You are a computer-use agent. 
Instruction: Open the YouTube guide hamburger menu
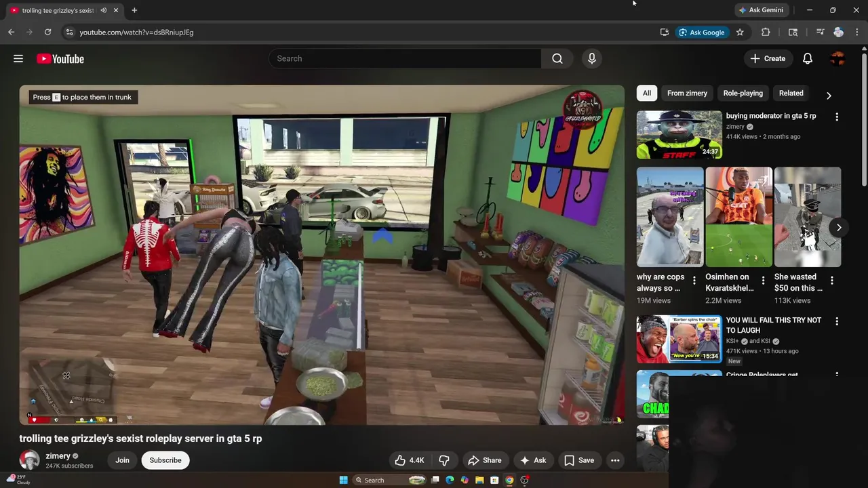pyautogui.click(x=18, y=59)
